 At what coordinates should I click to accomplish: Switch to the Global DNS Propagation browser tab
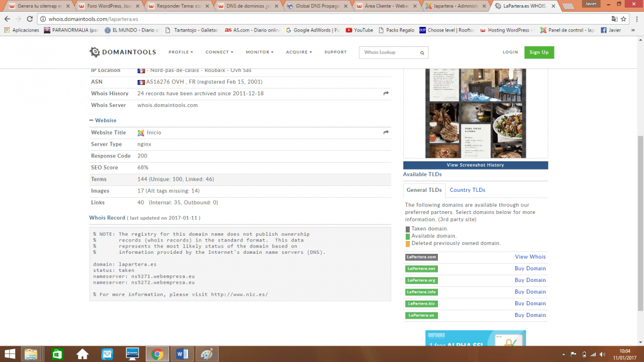[x=317, y=6]
